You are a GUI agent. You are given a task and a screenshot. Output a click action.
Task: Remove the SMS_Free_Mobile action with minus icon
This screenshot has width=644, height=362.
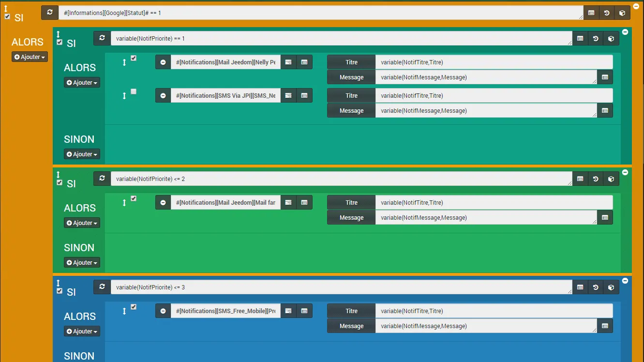[x=163, y=311]
